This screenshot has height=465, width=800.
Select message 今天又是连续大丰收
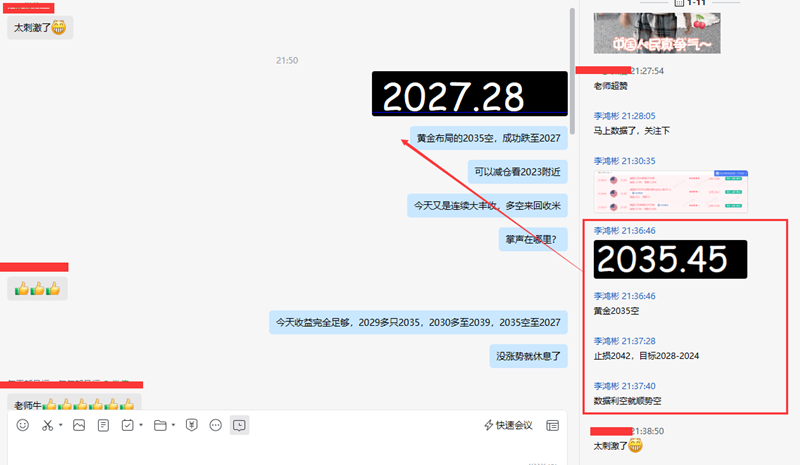point(487,206)
